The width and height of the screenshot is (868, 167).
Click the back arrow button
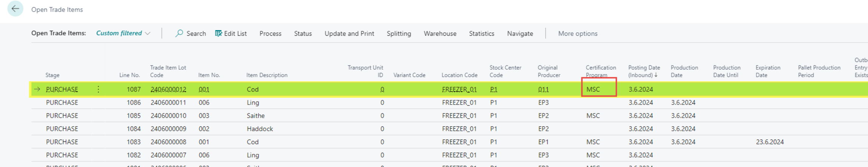(15, 9)
